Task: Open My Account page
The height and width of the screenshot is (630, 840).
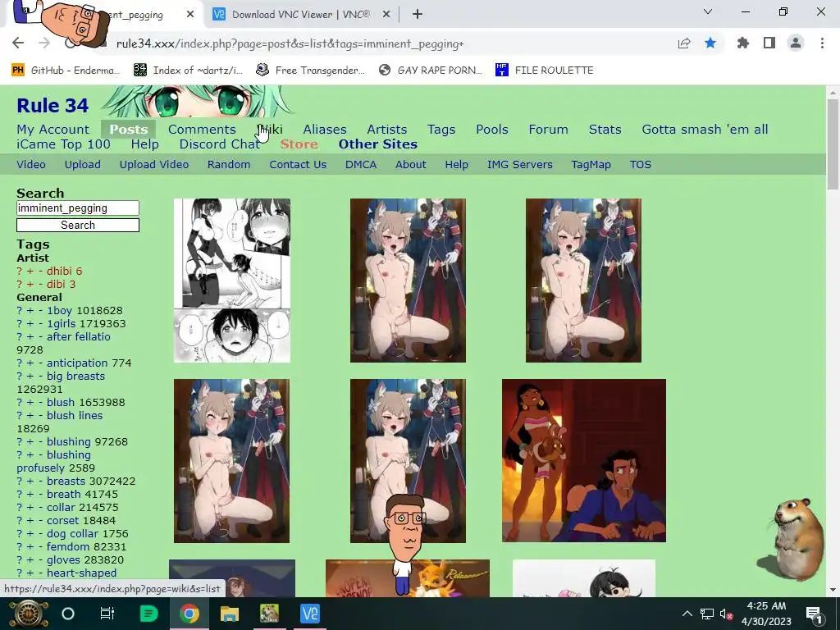Action: (53, 129)
